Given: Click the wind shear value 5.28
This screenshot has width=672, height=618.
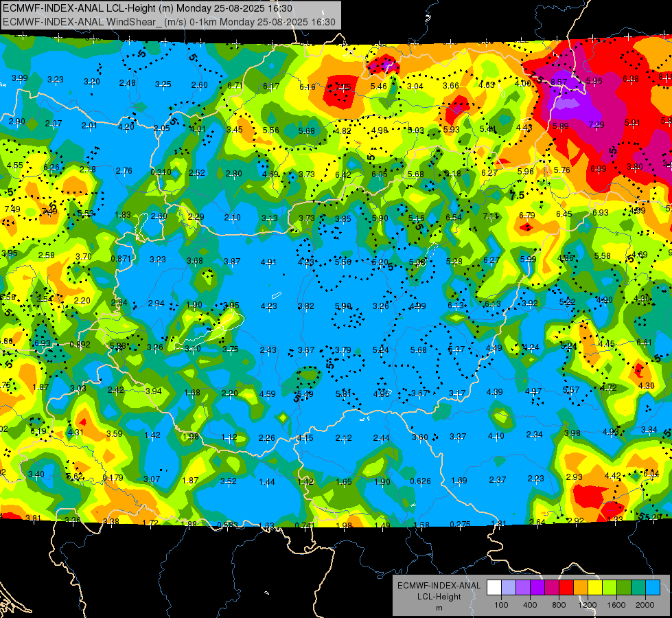Looking at the screenshot, I should pos(454,261).
